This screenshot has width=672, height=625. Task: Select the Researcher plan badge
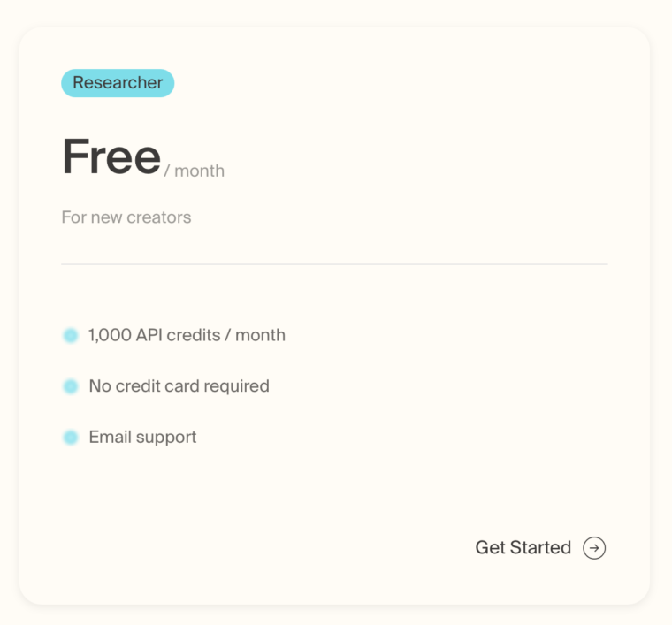pos(118,83)
